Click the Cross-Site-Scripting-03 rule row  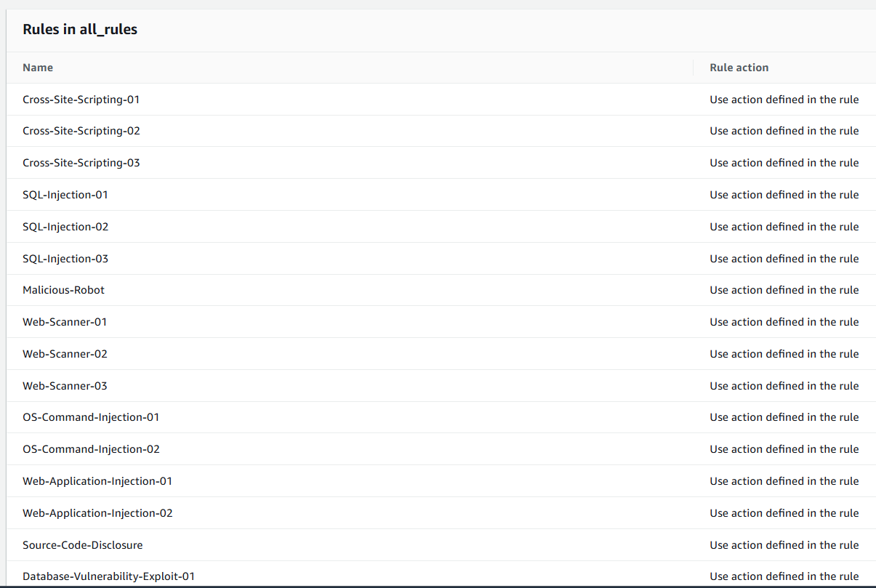[81, 163]
